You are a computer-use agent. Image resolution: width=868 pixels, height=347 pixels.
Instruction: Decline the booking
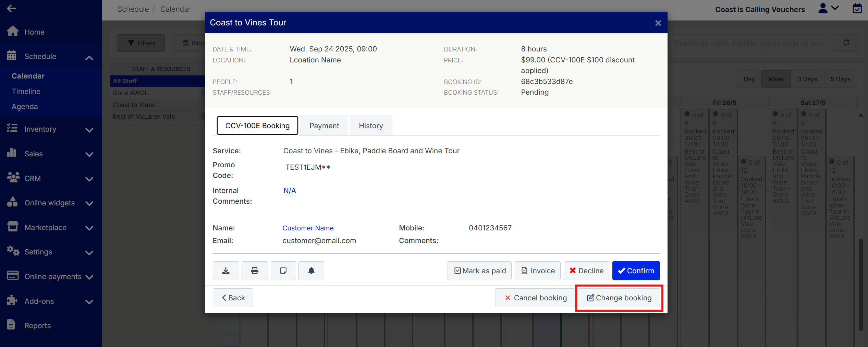(x=586, y=271)
